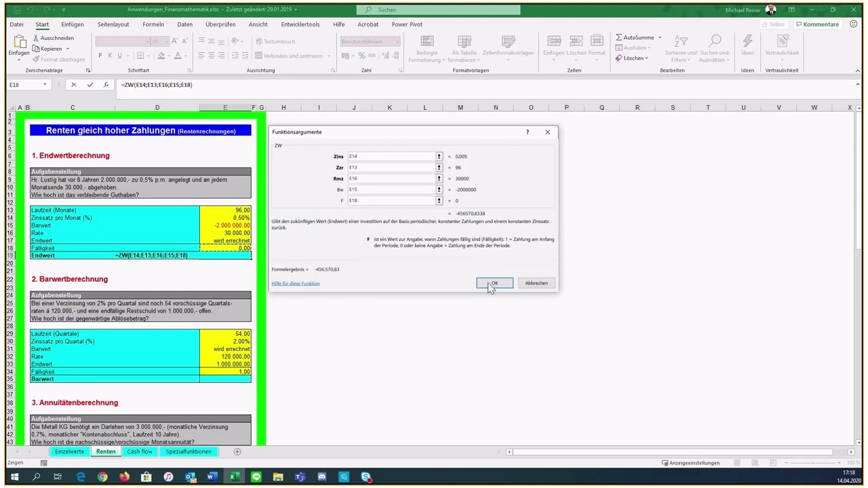Confirm the function dialog with OK
Image resolution: width=868 pixels, height=488 pixels.
(494, 283)
